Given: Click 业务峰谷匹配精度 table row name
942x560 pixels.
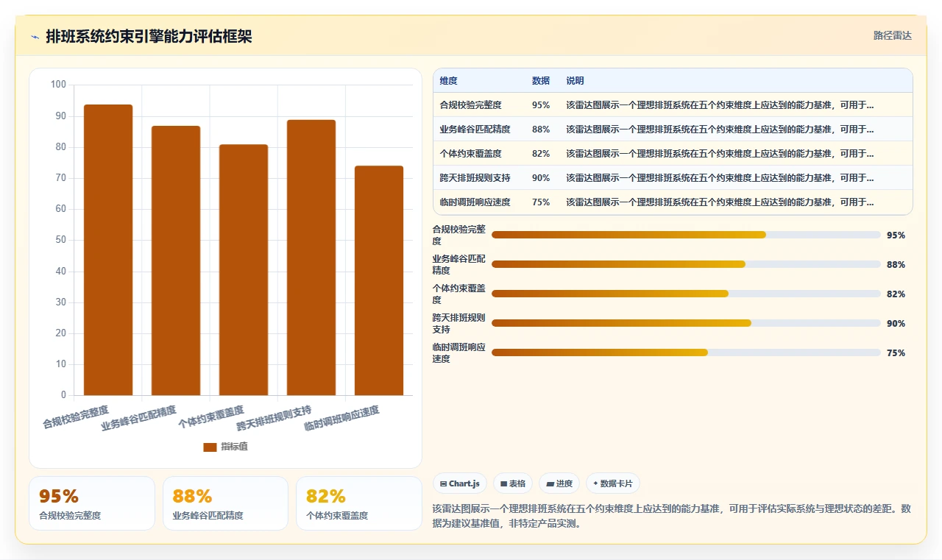Looking at the screenshot, I should [x=475, y=130].
